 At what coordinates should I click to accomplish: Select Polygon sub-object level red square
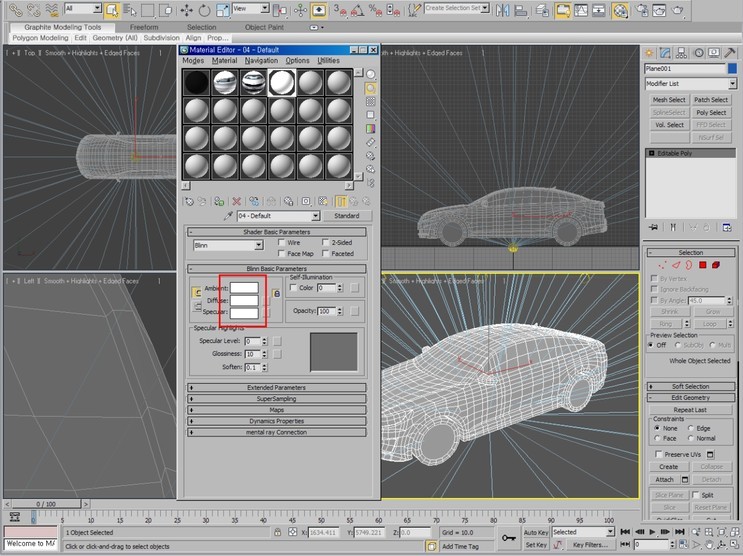coord(703,265)
